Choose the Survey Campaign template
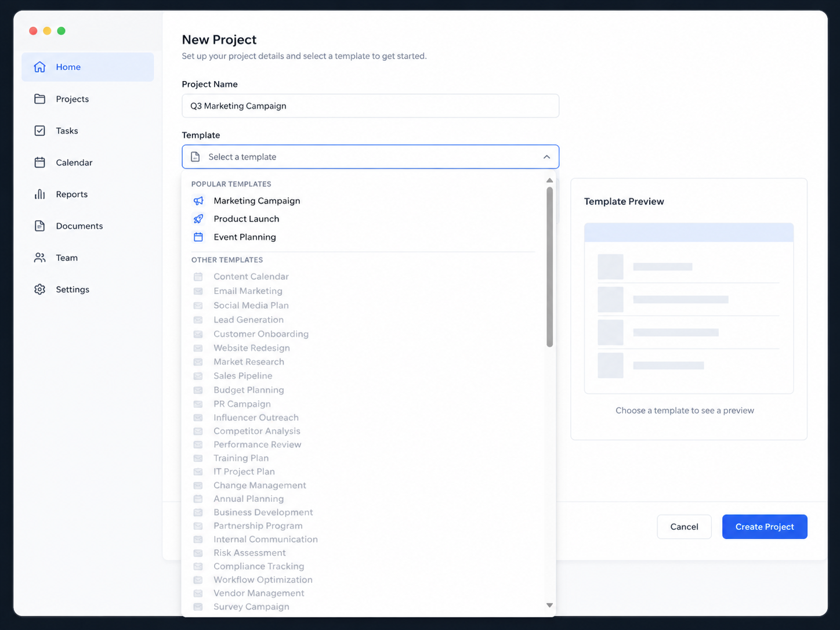This screenshot has height=630, width=840. point(364,607)
